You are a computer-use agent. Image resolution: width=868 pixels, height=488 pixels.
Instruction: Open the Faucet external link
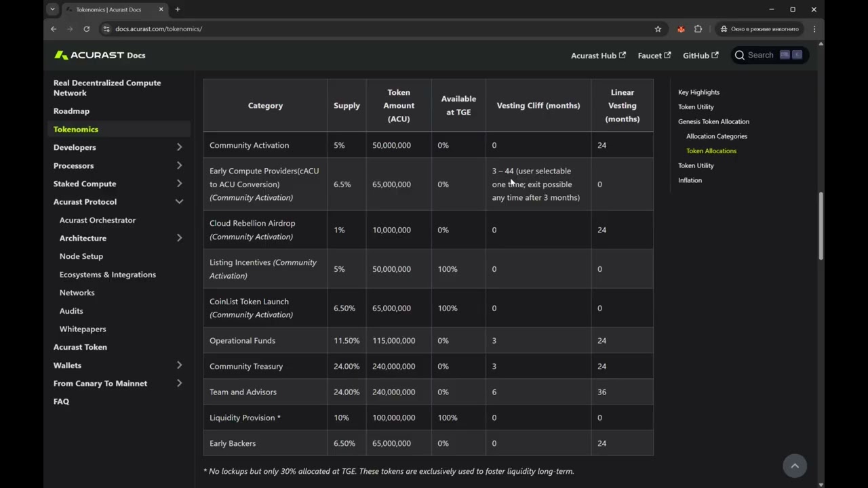click(x=654, y=56)
